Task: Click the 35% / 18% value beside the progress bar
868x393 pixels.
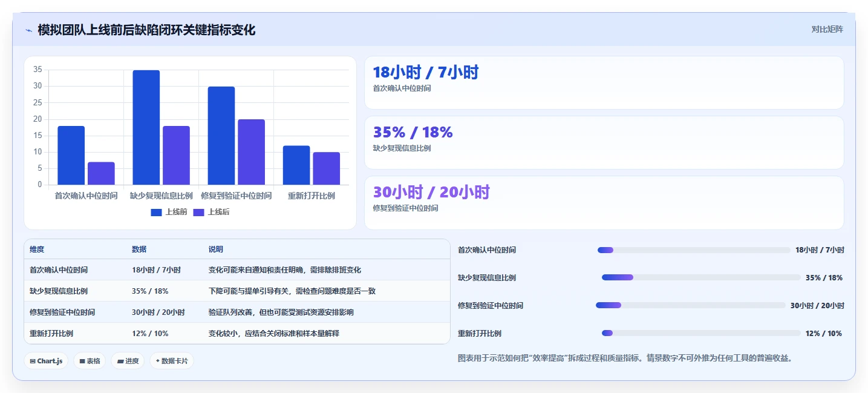Action: pyautogui.click(x=824, y=278)
